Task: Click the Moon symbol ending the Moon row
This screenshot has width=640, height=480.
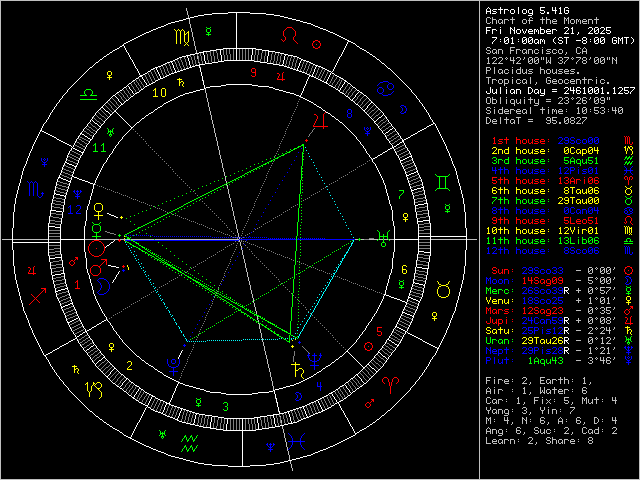Action: click(x=629, y=281)
